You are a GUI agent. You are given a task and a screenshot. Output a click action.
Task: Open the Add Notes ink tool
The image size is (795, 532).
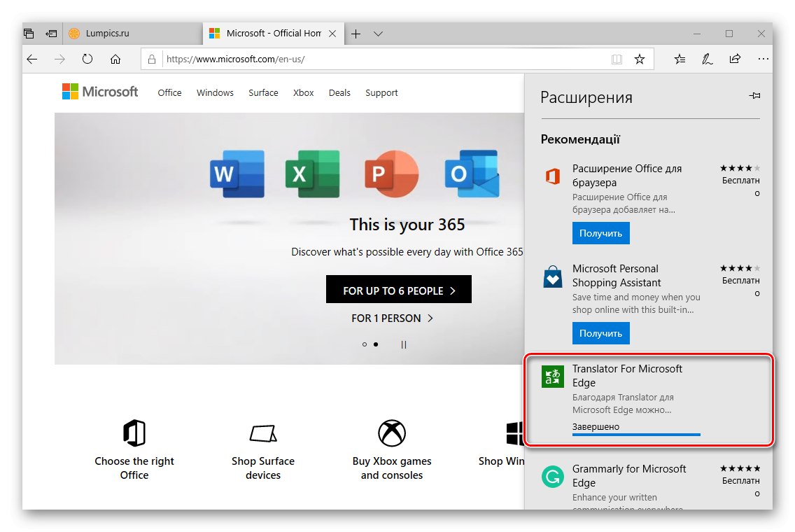click(x=708, y=59)
